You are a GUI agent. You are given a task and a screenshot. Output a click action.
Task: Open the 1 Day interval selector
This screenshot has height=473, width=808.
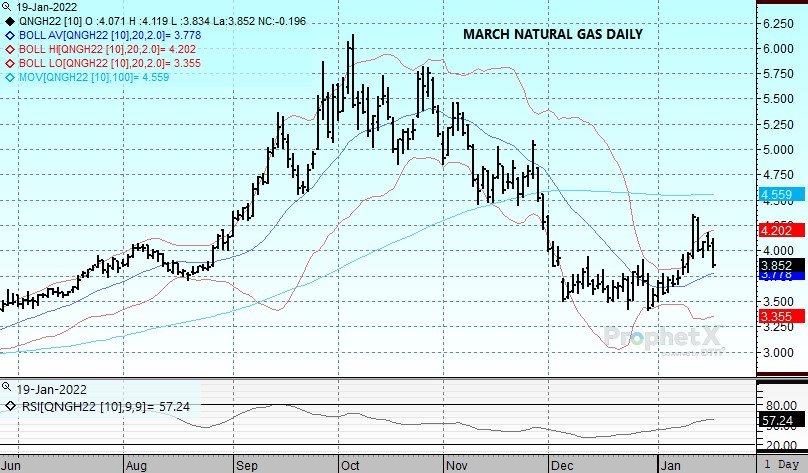click(781, 465)
